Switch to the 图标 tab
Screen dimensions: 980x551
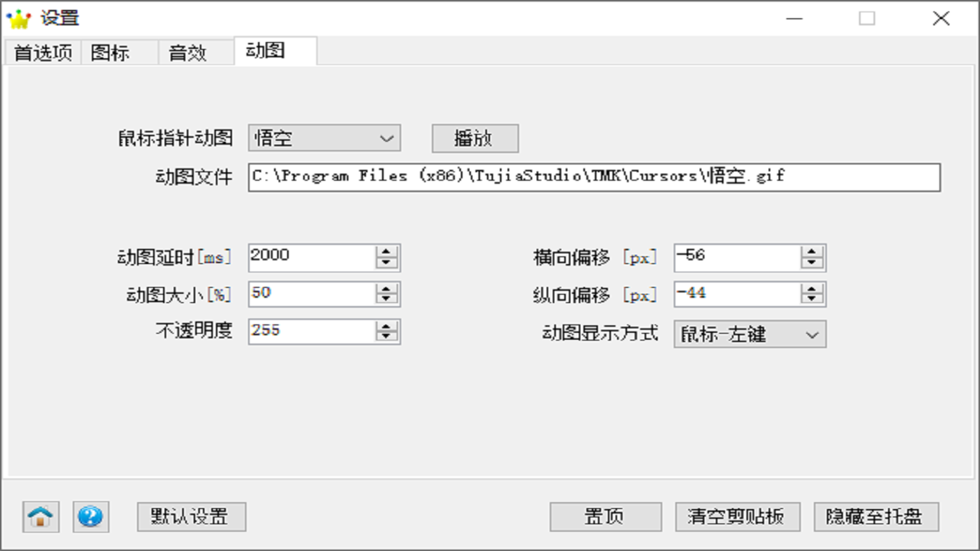coord(112,52)
